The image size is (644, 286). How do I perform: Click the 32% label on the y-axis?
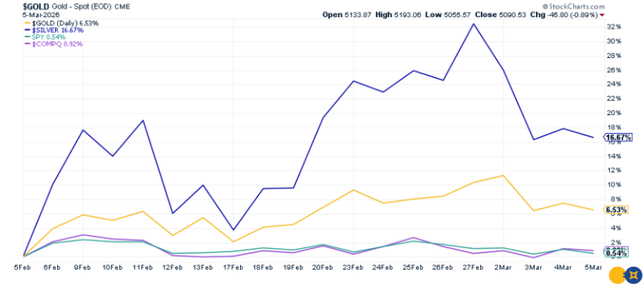tap(614, 26)
